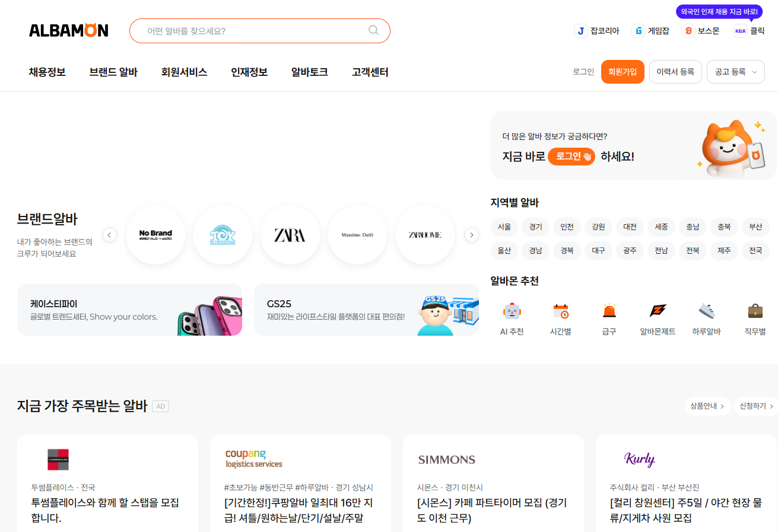Open 컬리 창원센터 job ad
Screen dimensions: 778x532
point(686,483)
